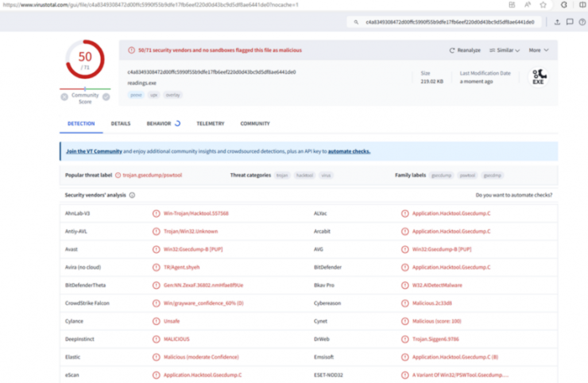
Task: Click the 50/71 detection score gauge
Action: tap(85, 59)
